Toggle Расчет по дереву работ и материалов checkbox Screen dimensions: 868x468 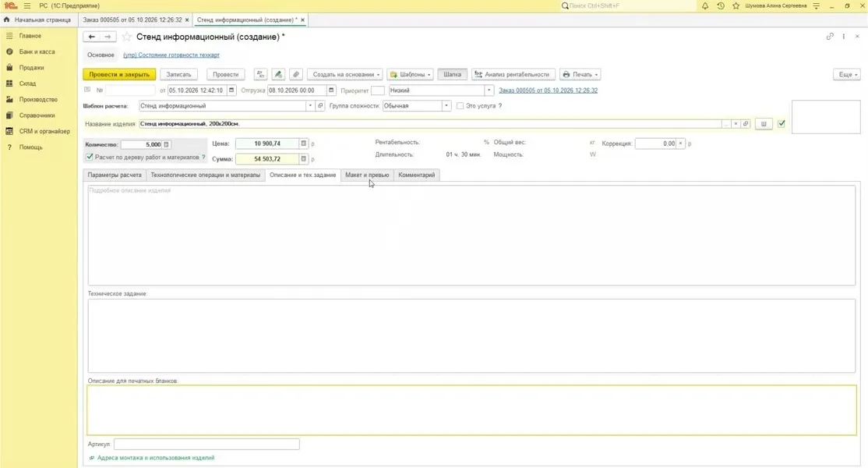tap(89, 158)
